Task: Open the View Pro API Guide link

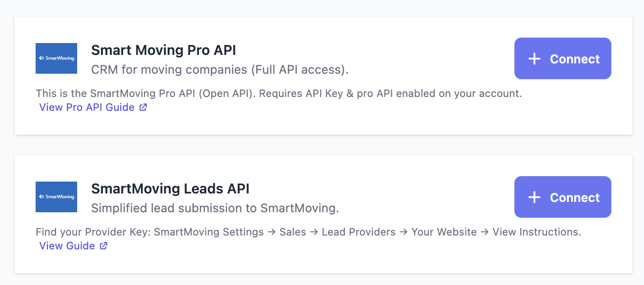Action: click(x=86, y=107)
